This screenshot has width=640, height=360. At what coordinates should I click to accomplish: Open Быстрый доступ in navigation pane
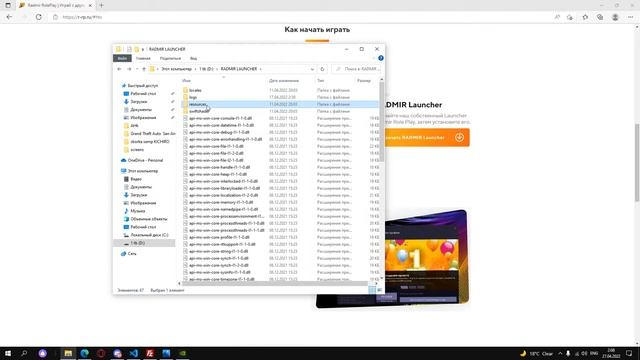(x=142, y=86)
